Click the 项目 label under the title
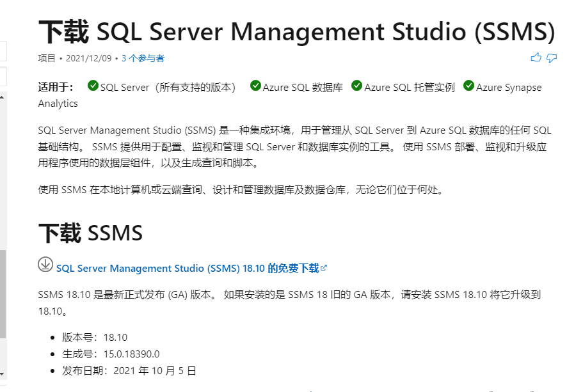Viewport: 583px width, 392px height. coord(47,58)
